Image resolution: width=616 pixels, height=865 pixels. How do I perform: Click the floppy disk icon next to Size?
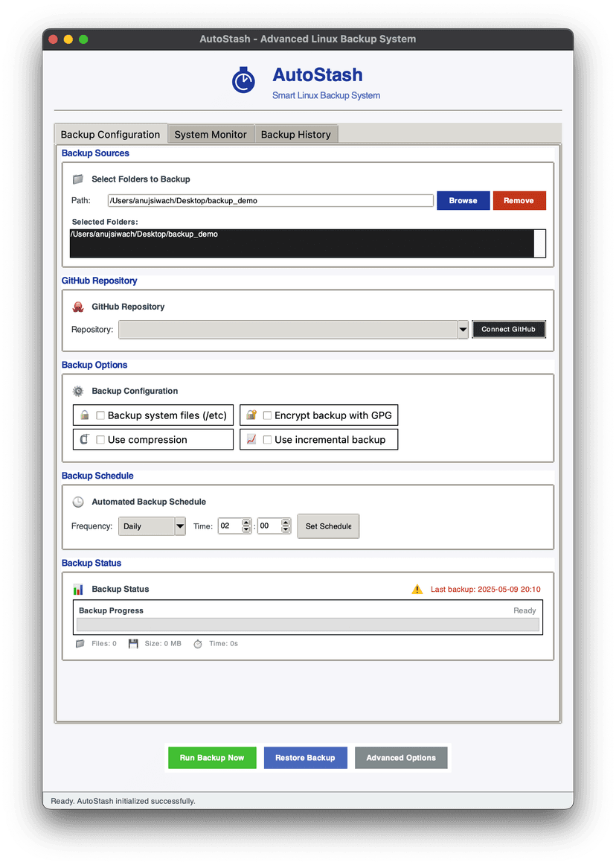pos(133,644)
